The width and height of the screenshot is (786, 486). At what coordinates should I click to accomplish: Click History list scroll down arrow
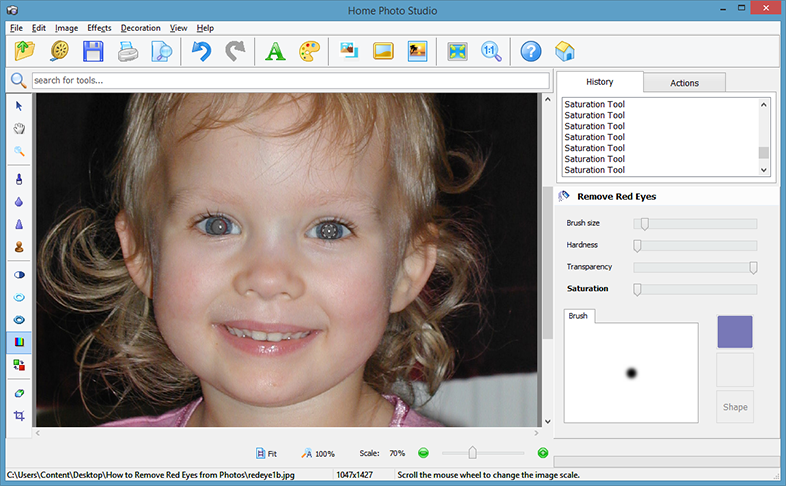[763, 170]
